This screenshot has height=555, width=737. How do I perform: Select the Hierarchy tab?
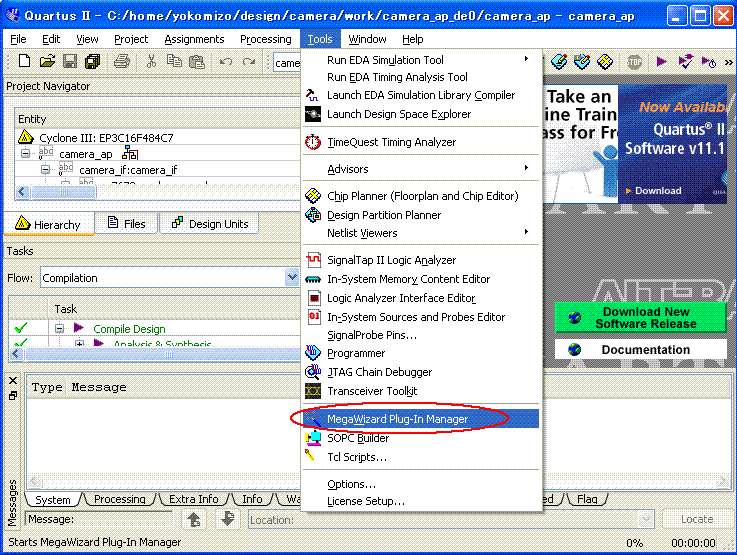click(x=48, y=224)
